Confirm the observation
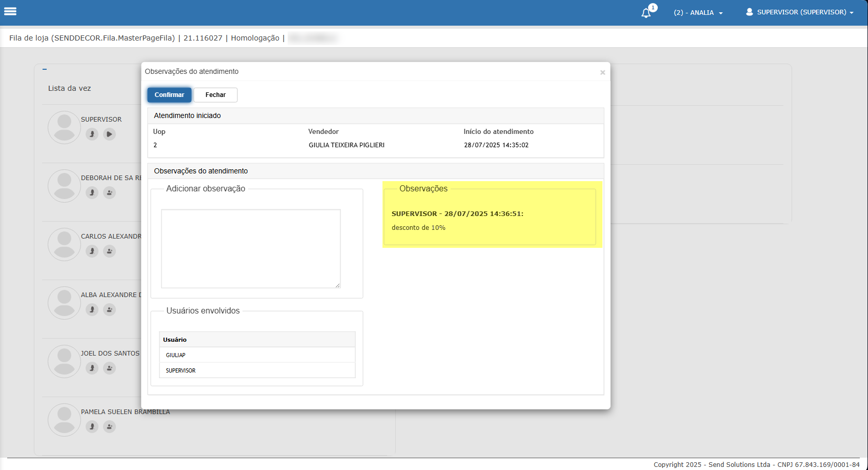868x470 pixels. 169,95
